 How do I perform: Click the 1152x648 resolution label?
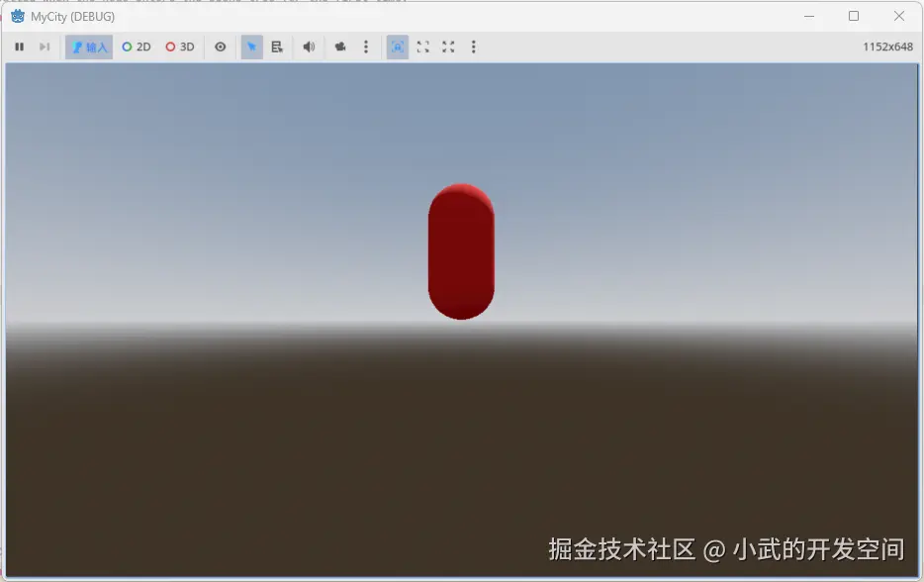coord(886,46)
